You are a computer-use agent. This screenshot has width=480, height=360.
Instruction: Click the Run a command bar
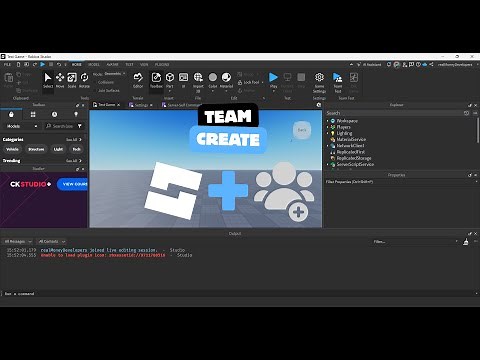238,294
